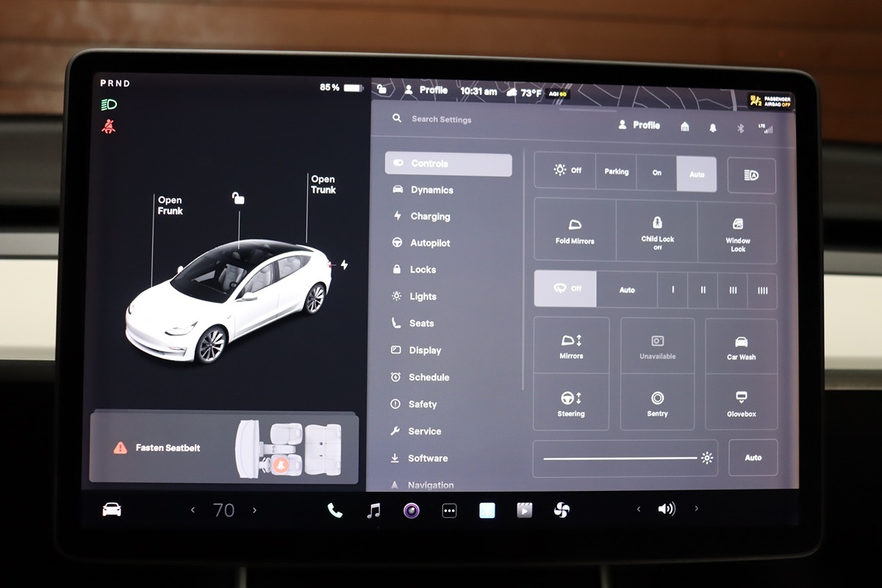Tap the Fold Mirrors icon
This screenshot has width=882, height=588.
click(575, 230)
